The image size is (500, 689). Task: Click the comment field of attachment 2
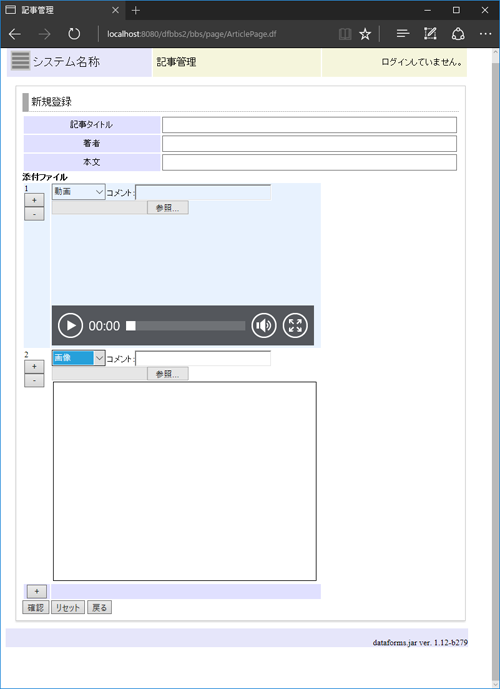203,359
